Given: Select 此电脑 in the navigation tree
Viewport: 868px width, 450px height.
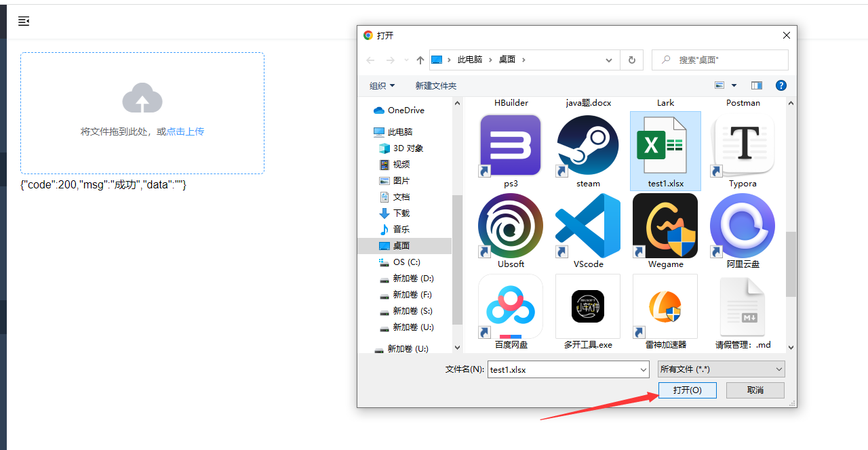Looking at the screenshot, I should pyautogui.click(x=393, y=132).
